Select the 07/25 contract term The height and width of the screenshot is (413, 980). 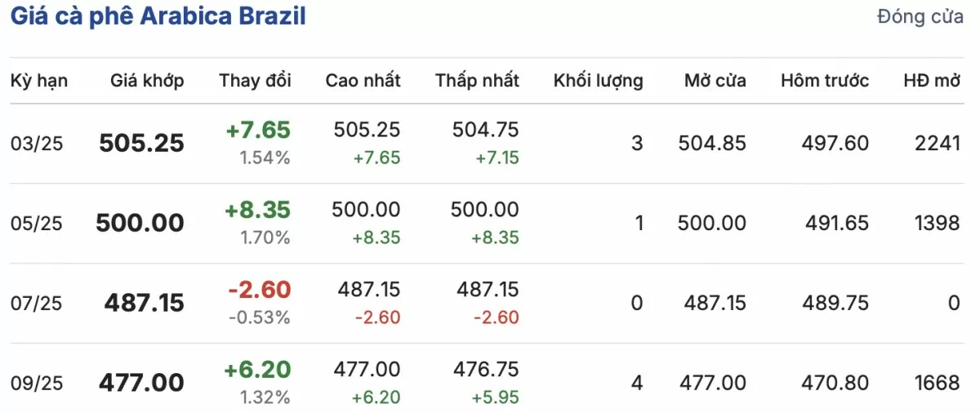click(36, 304)
